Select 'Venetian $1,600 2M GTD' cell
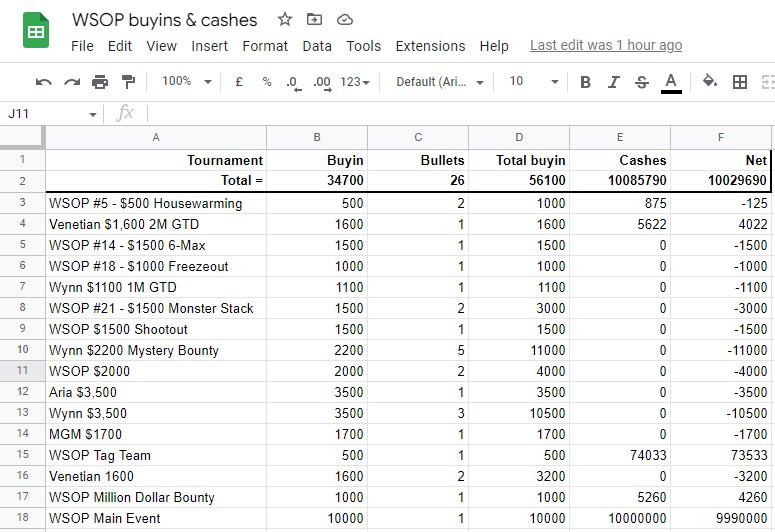This screenshot has height=532, width=775. [x=156, y=224]
